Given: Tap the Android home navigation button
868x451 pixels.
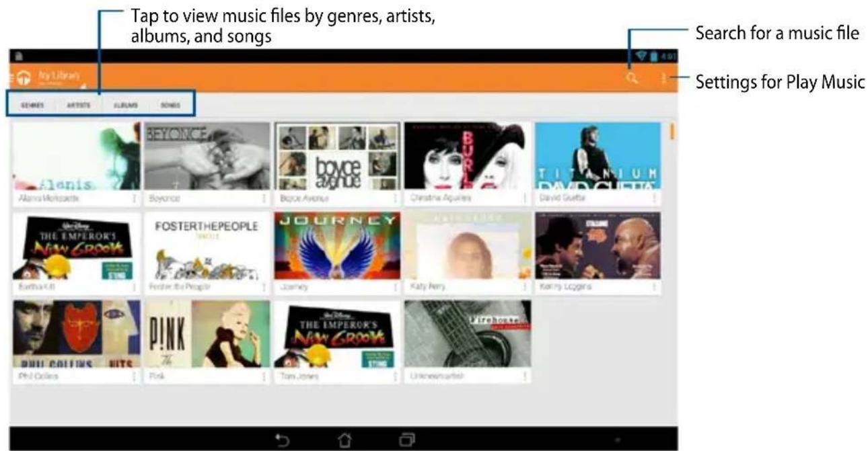Looking at the screenshot, I should tap(345, 440).
